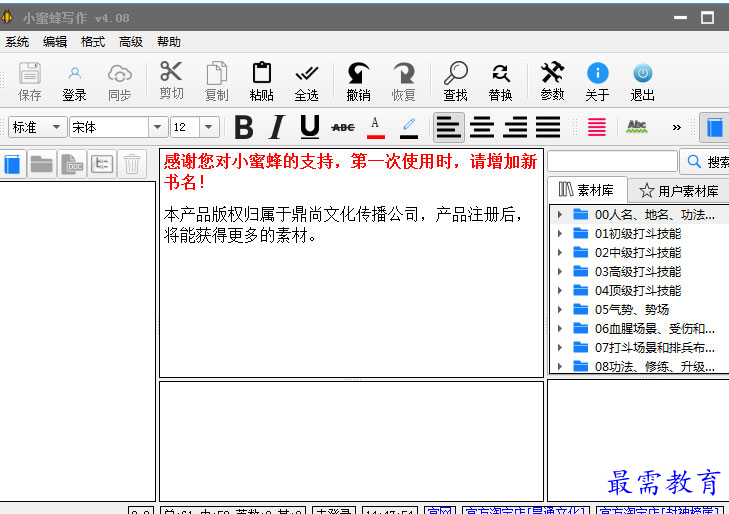The width and height of the screenshot is (729, 514).
Task: Select right text alignment
Action: click(x=515, y=127)
